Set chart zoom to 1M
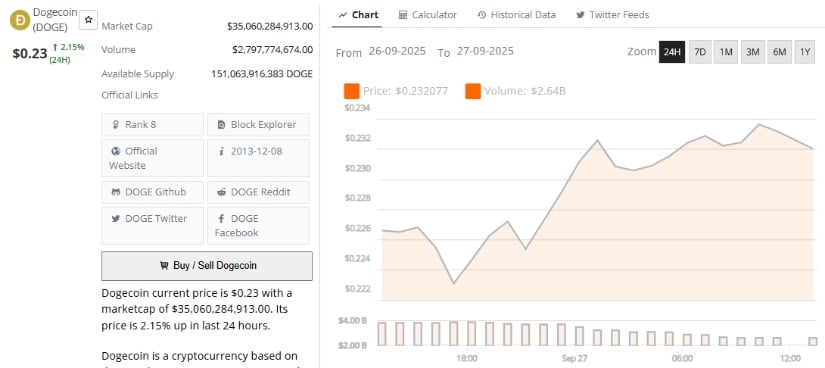Image resolution: width=825 pixels, height=368 pixels. (x=726, y=52)
